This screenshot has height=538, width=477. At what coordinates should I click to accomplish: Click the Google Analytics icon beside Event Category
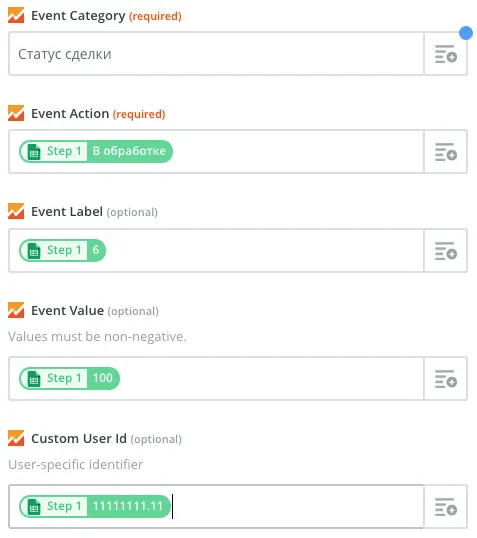coord(16,15)
